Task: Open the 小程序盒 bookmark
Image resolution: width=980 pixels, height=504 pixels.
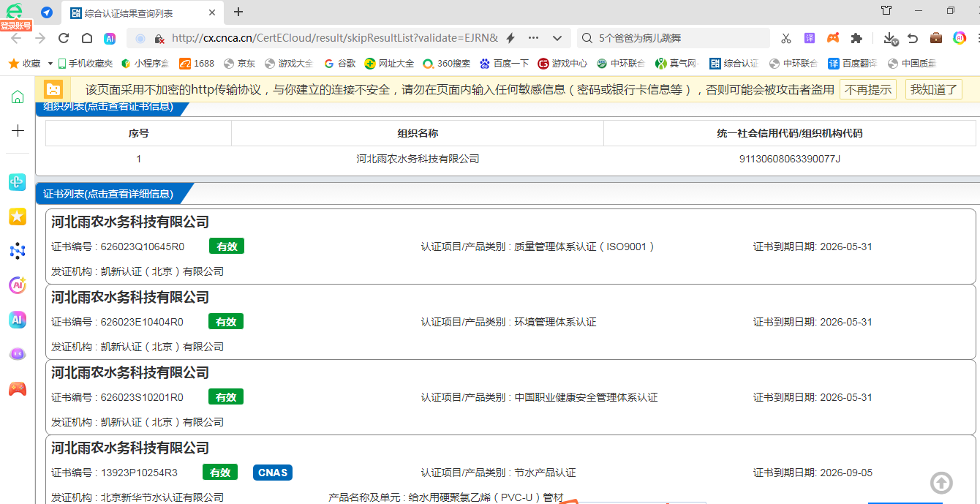Action: point(145,64)
